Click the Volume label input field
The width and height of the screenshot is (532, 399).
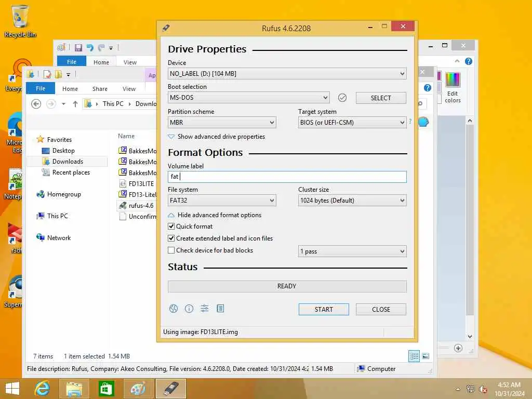click(x=287, y=177)
